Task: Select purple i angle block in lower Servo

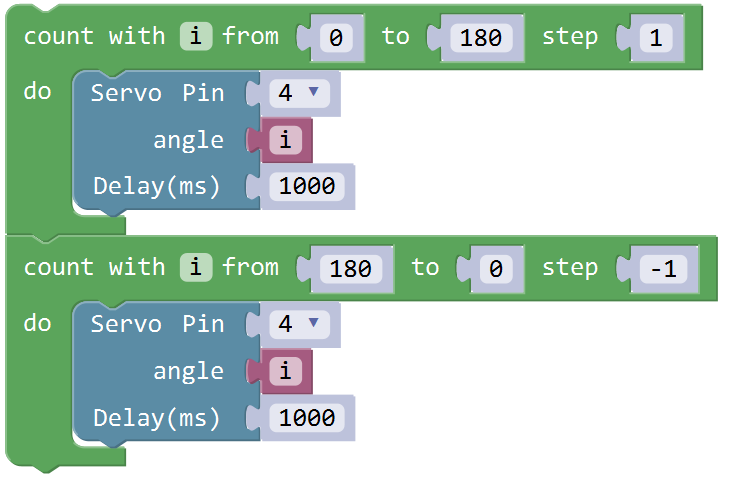Action: coord(285,371)
